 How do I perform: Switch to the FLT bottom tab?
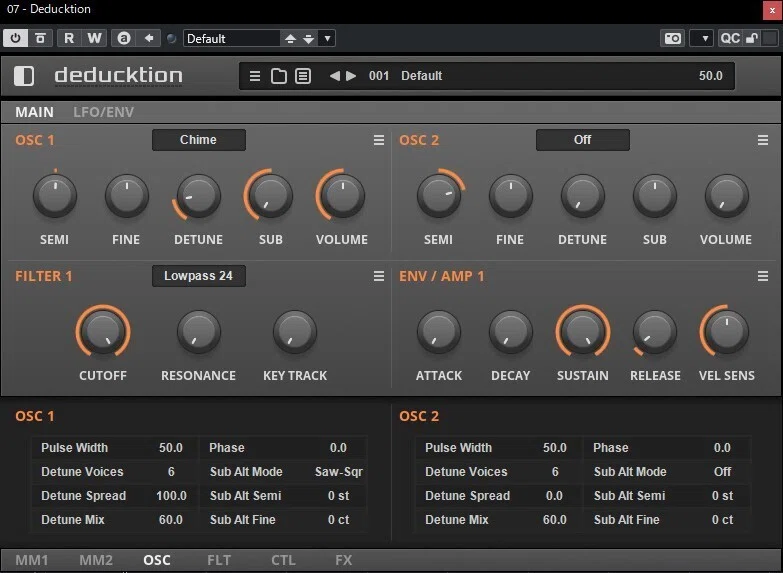coord(219,560)
